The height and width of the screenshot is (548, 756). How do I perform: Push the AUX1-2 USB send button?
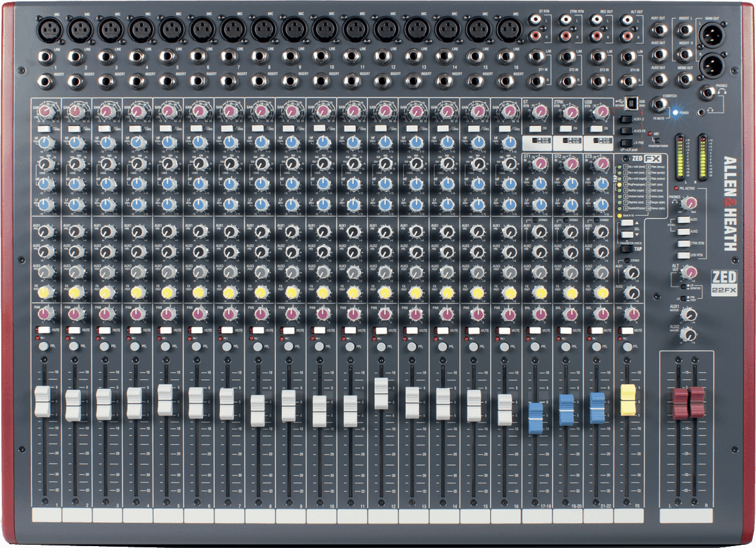[x=626, y=120]
